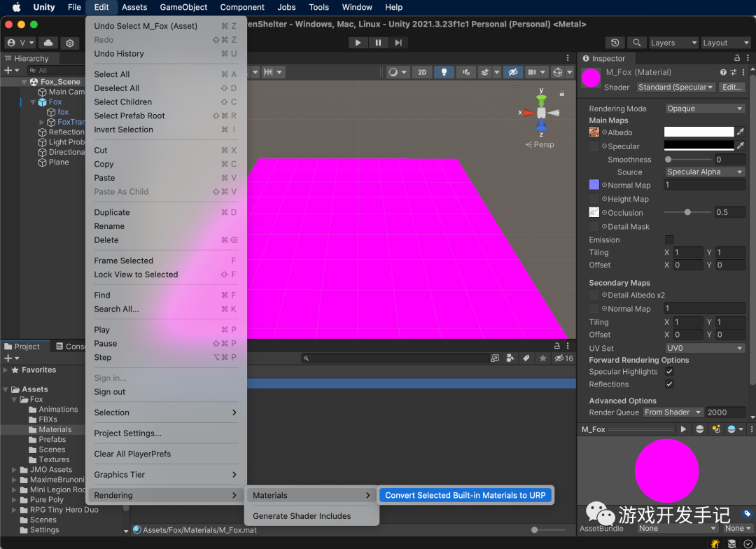Viewport: 756px width, 549px height.
Task: Click the Normal Map texture thumbnail
Action: pyautogui.click(x=594, y=185)
